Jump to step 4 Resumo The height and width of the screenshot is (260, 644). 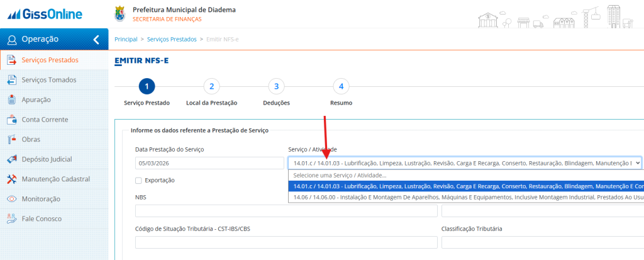(341, 87)
